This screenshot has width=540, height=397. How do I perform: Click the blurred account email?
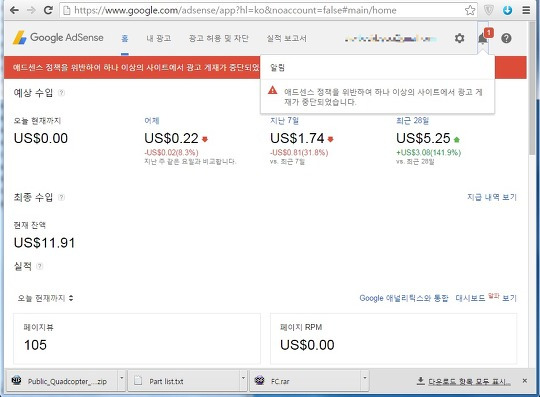point(391,39)
